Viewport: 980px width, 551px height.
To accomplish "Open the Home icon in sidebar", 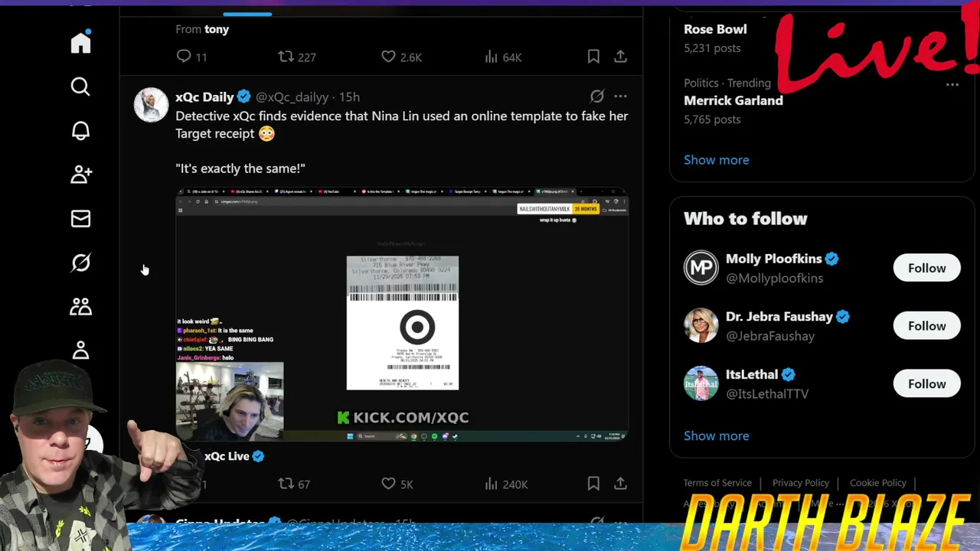I will pos(80,42).
